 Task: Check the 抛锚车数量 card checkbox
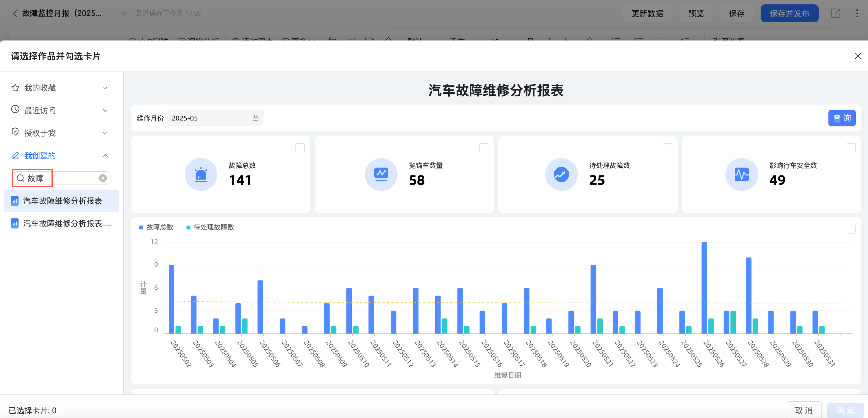484,148
